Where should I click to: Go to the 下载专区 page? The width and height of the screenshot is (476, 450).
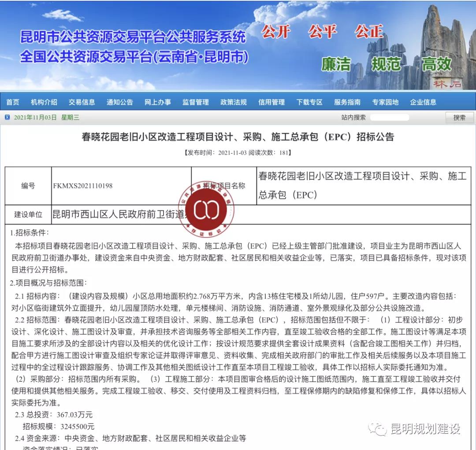click(309, 102)
